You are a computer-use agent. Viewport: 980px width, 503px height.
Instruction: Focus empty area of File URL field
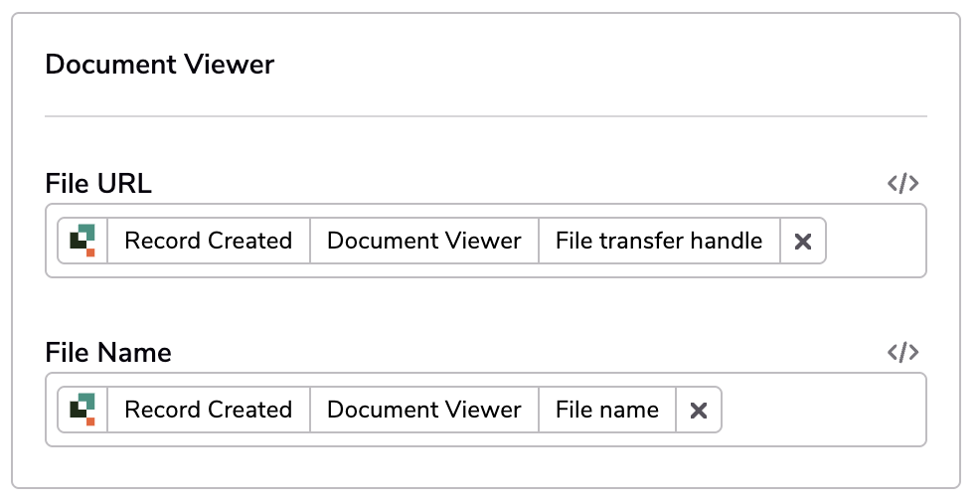(x=875, y=242)
